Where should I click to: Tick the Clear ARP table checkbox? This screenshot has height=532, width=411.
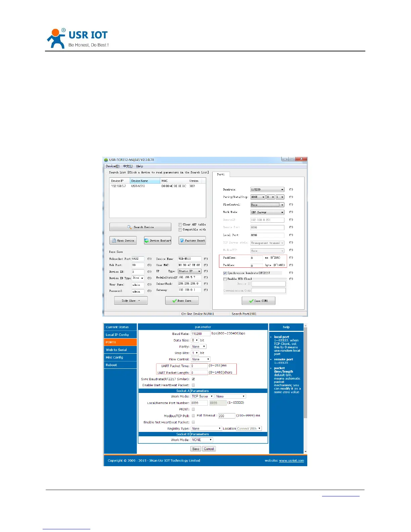(x=180, y=225)
